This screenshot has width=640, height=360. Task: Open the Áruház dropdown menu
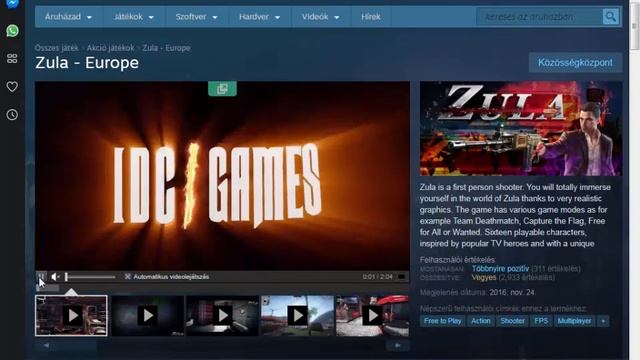[x=68, y=17]
